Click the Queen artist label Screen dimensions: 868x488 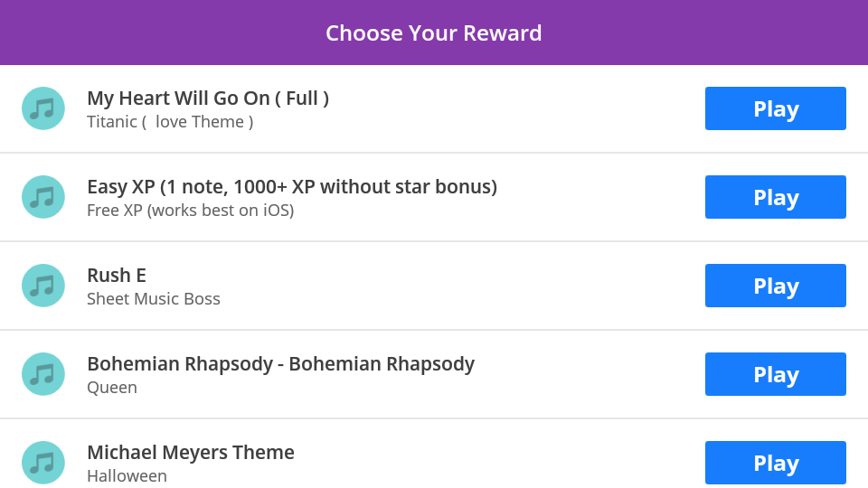(112, 388)
